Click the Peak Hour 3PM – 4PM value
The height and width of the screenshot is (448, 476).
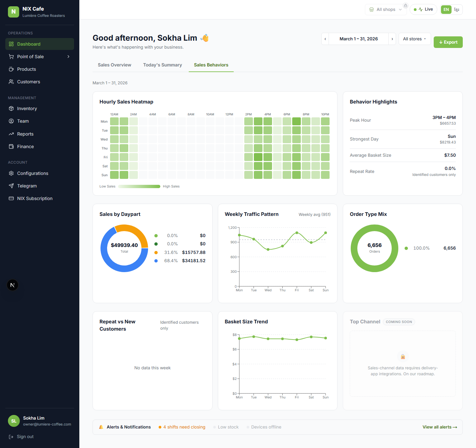pos(444,117)
